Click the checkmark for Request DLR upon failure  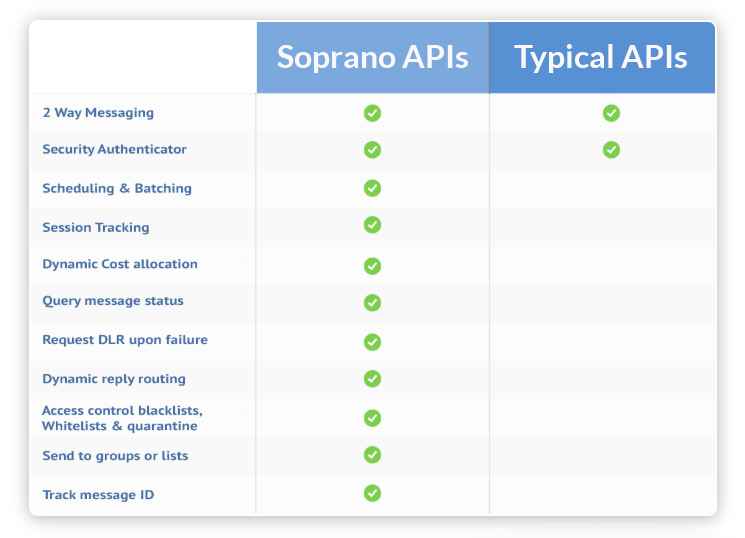[x=372, y=342]
